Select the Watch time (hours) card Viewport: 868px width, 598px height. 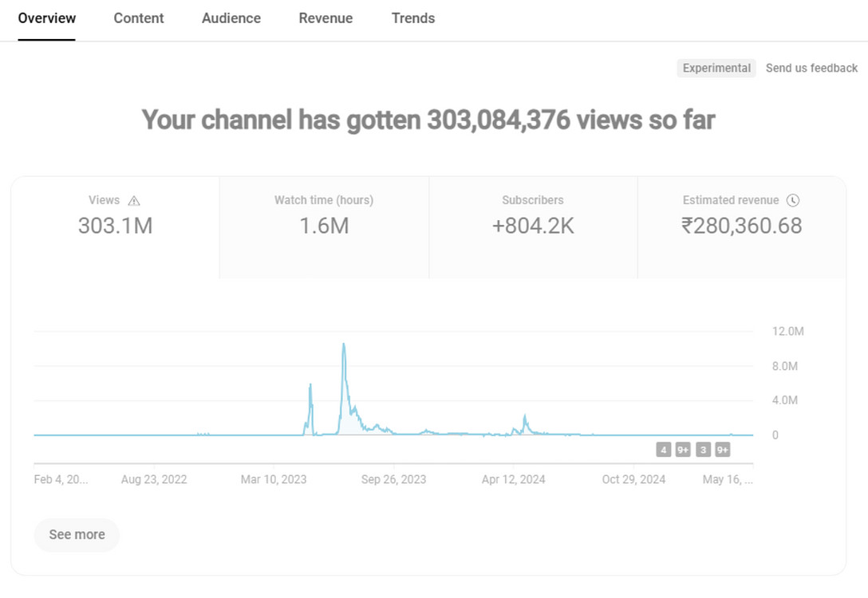324,227
